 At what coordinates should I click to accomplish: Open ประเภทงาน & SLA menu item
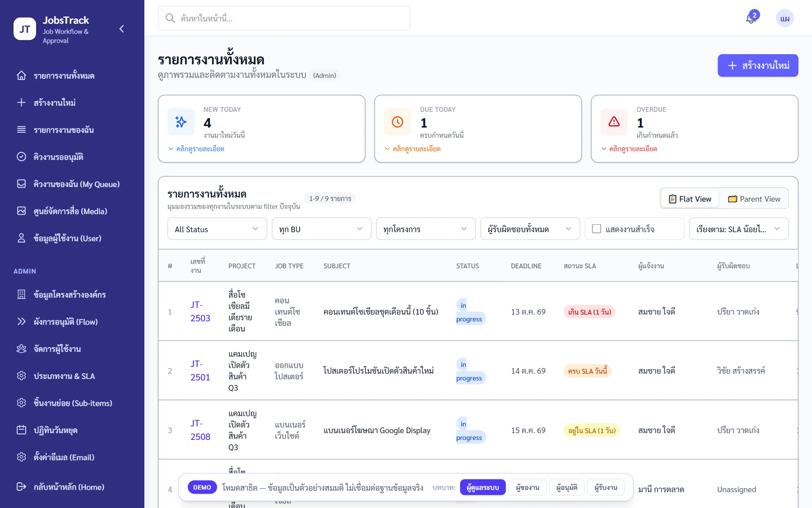tap(72, 376)
